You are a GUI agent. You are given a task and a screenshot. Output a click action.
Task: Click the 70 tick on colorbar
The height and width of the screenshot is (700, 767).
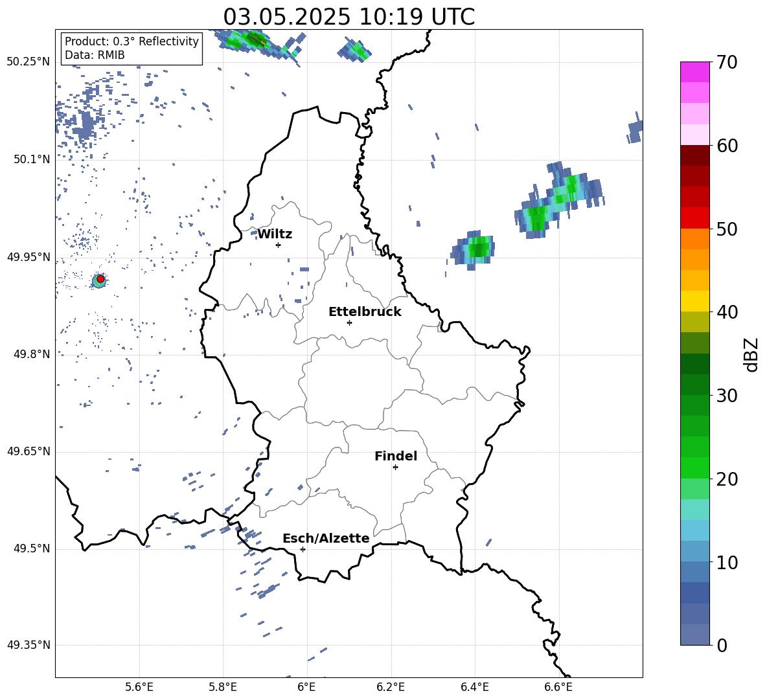pyautogui.click(x=726, y=63)
